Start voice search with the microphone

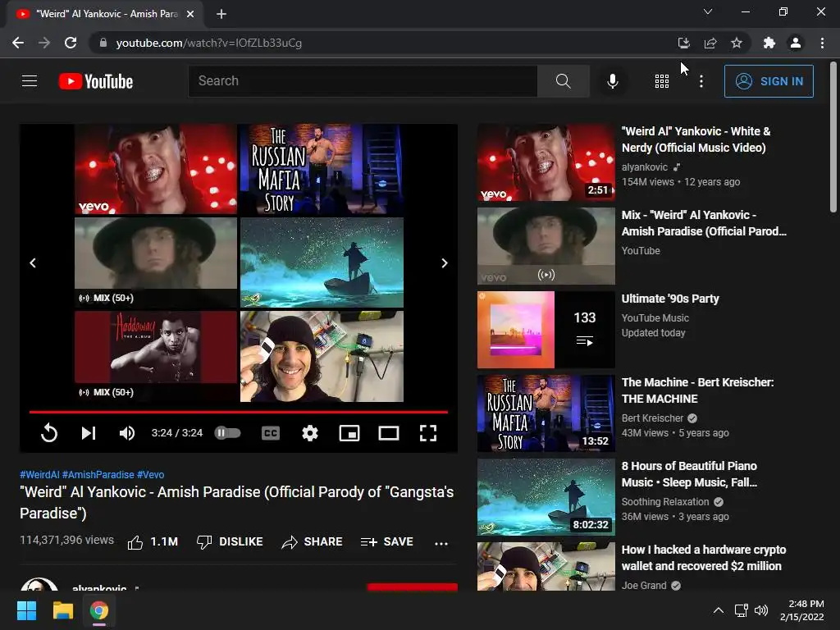pyautogui.click(x=612, y=81)
